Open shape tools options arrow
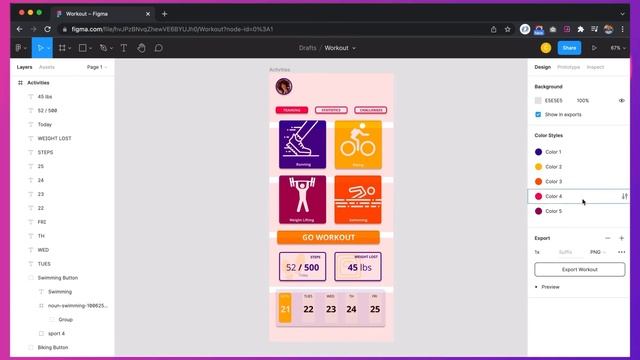The height and width of the screenshot is (360, 640). pos(90,49)
